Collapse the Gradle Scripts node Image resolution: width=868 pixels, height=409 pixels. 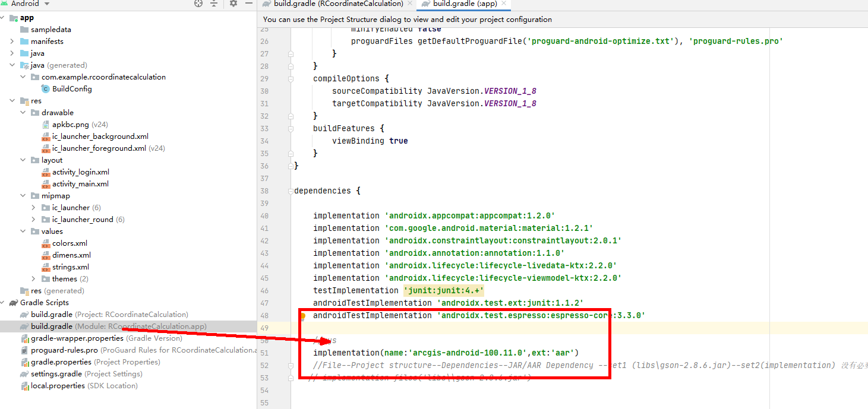click(x=4, y=303)
